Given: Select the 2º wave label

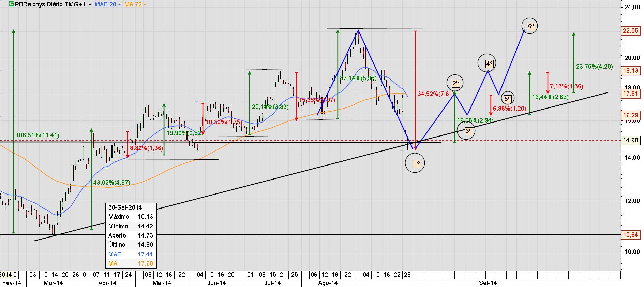Looking at the screenshot, I should coord(456,84).
